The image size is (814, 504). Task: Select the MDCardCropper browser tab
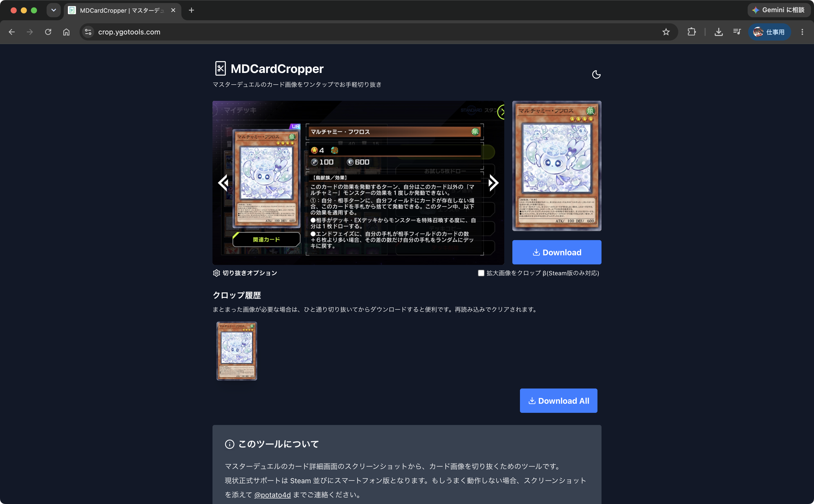coord(122,10)
